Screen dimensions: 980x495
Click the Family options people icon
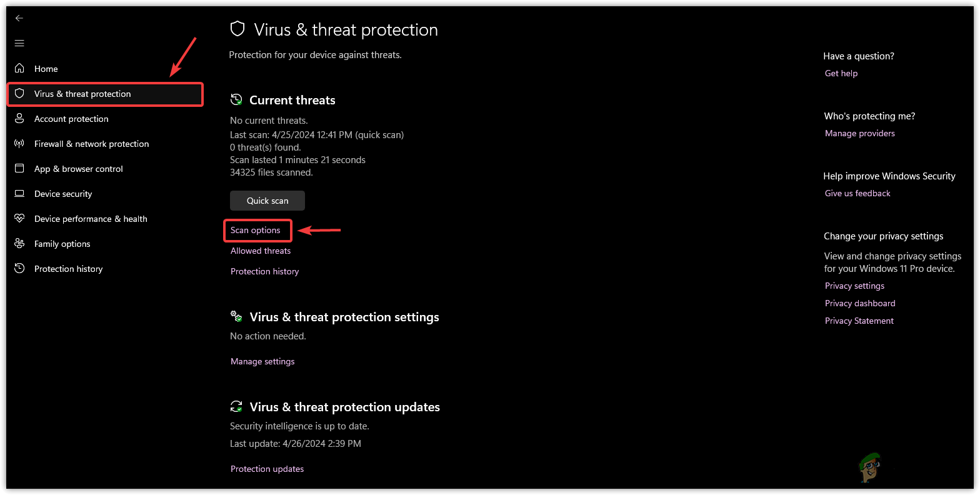[19, 244]
